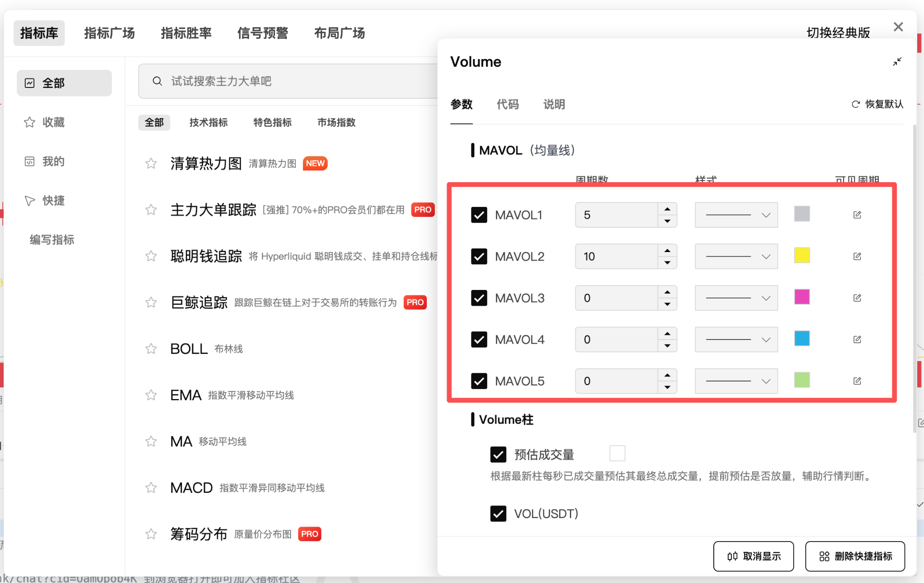This screenshot has width=924, height=583.
Task: Switch to the 指标广场 tab
Action: click(109, 33)
